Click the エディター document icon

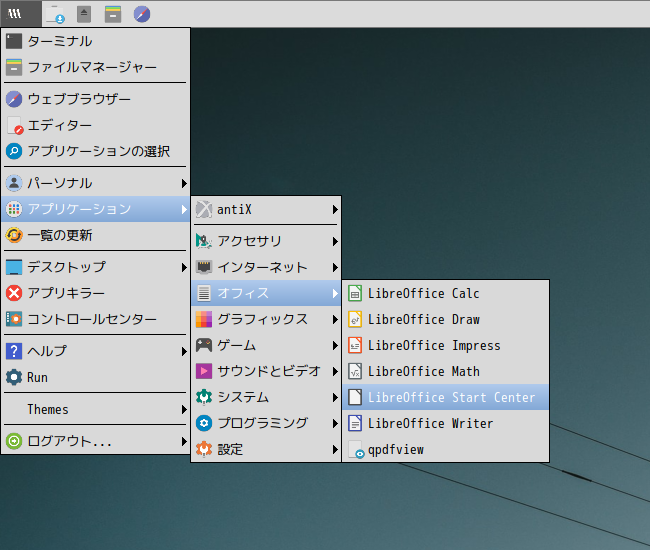(x=15, y=125)
